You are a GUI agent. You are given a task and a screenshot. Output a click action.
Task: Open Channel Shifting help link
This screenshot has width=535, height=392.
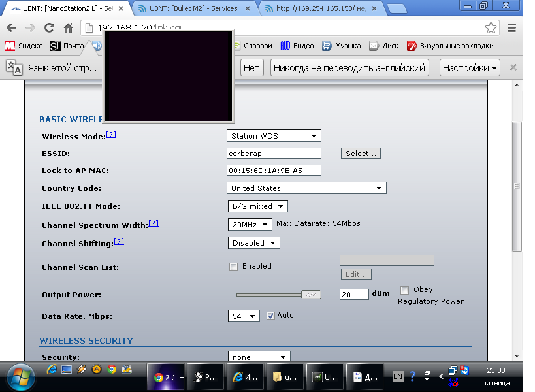point(119,242)
